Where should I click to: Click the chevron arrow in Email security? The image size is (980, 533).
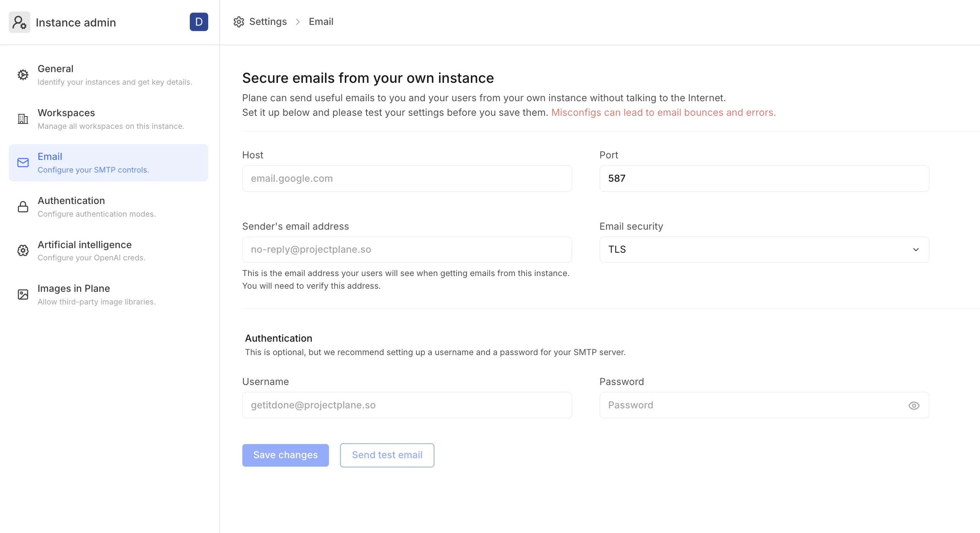click(916, 250)
